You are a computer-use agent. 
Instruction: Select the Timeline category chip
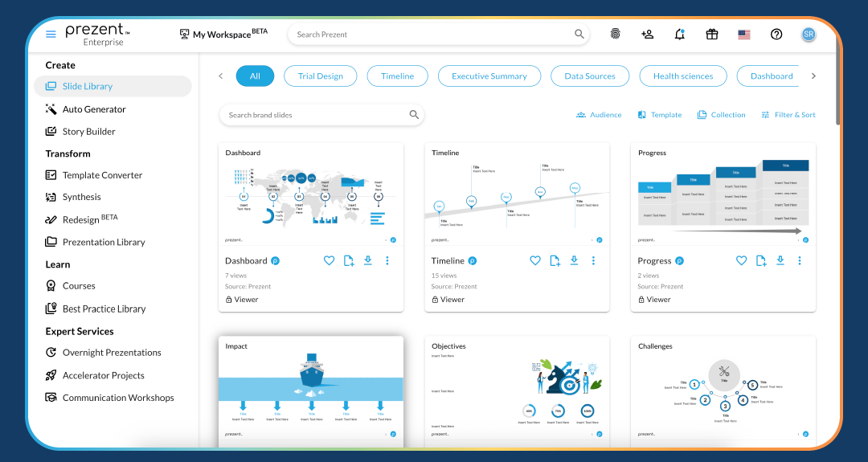398,76
